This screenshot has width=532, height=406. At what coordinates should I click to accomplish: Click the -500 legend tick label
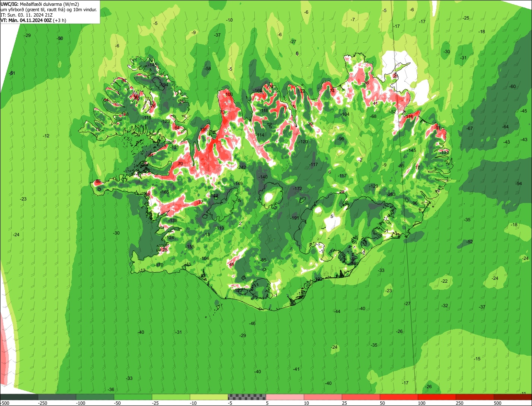[4, 403]
